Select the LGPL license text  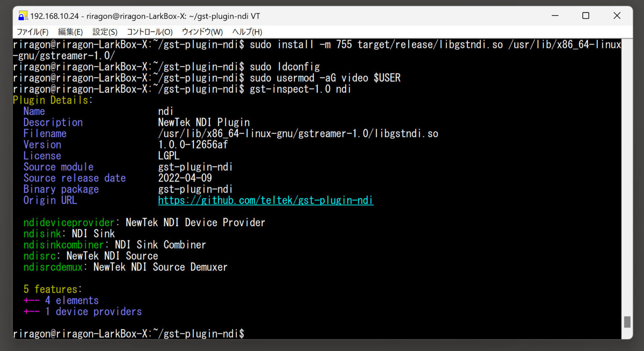169,155
